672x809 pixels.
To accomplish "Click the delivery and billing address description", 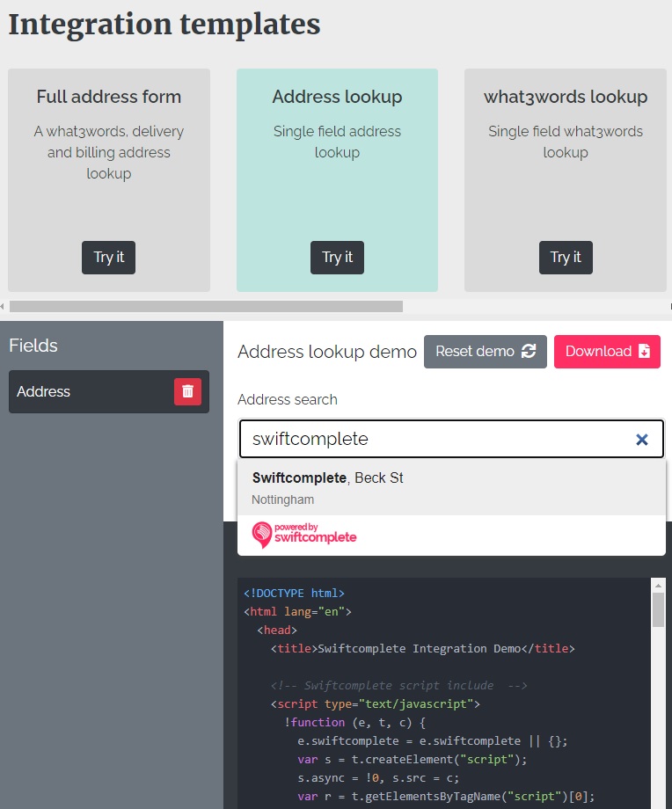I will pyautogui.click(x=109, y=153).
